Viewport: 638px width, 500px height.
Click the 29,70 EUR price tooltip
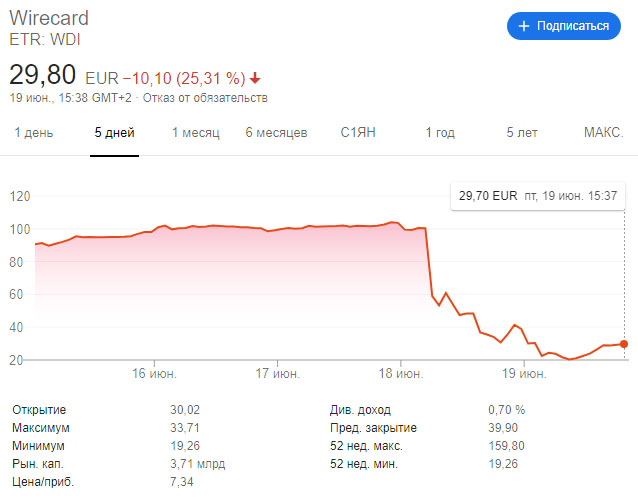pyautogui.click(x=537, y=196)
